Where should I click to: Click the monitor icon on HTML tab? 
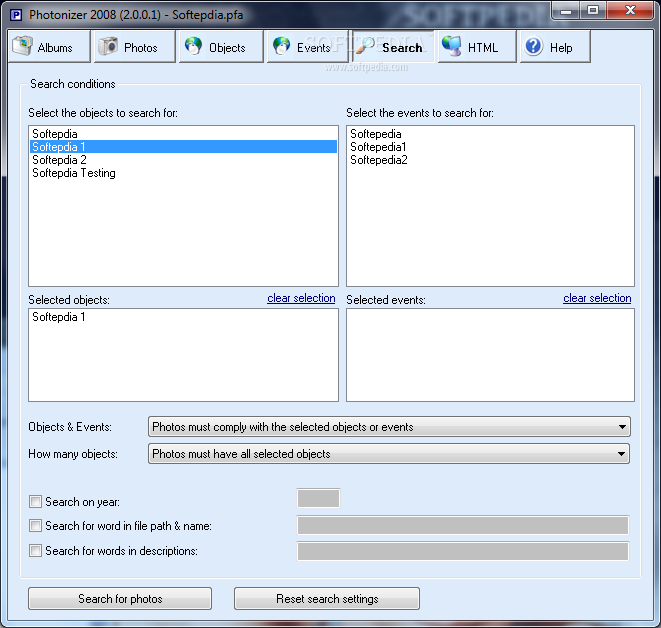(452, 46)
